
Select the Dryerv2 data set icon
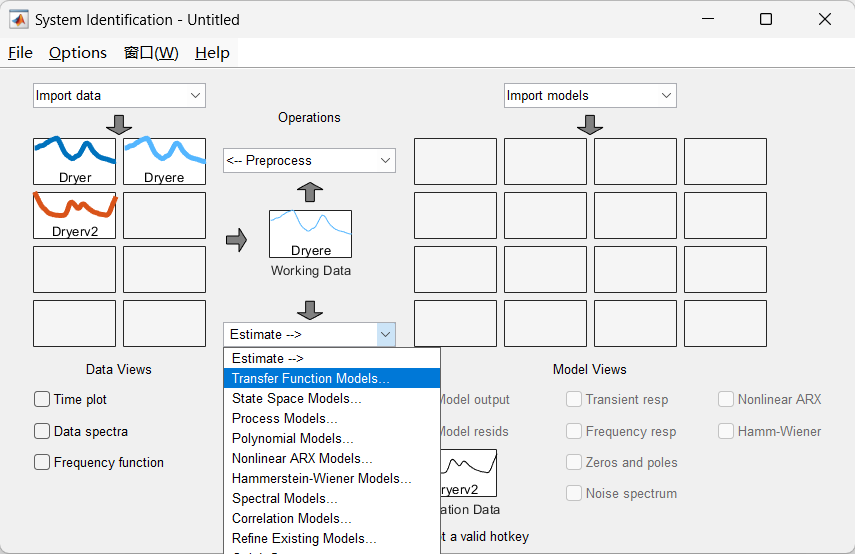point(75,215)
